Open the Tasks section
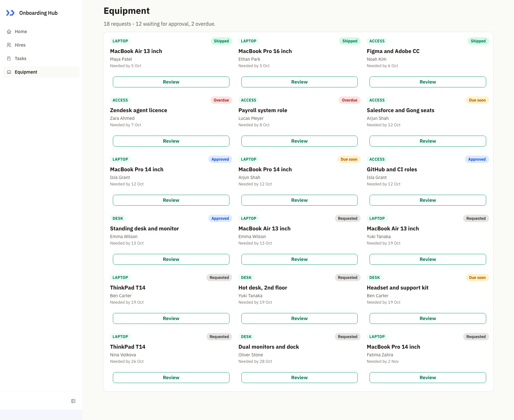The height and width of the screenshot is (420, 514). point(41,58)
